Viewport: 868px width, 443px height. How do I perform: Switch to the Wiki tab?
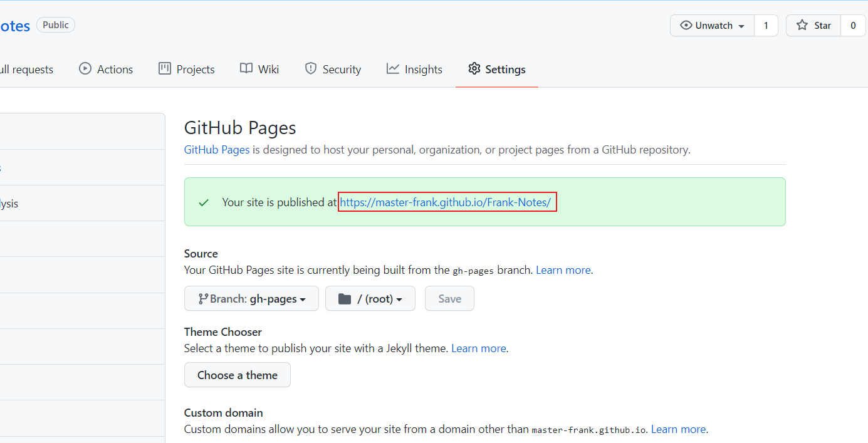pos(259,70)
